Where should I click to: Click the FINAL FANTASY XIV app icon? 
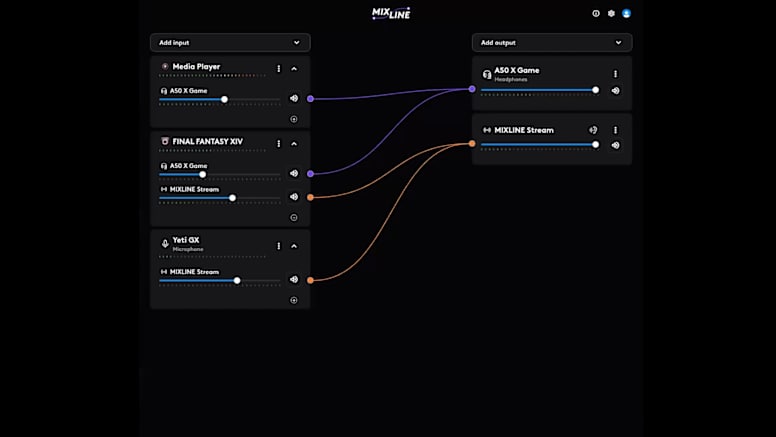[165, 142]
